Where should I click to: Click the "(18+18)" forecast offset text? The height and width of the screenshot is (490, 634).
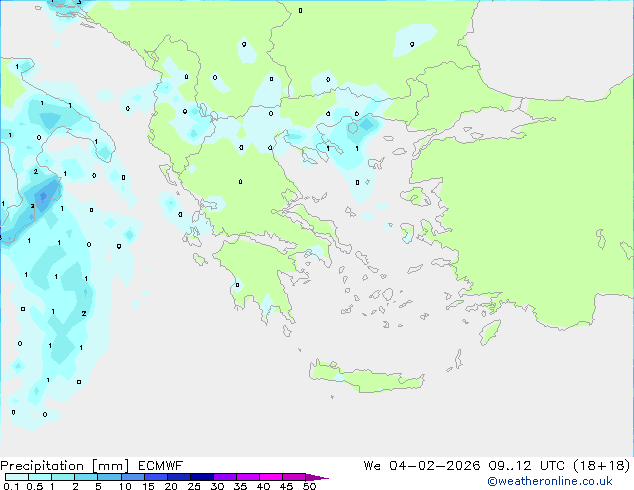click(602, 466)
